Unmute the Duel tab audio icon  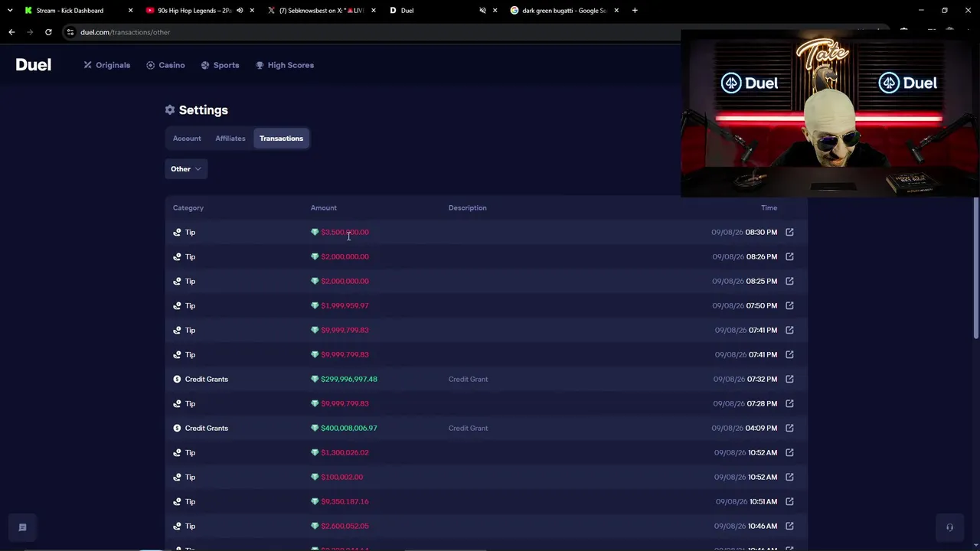[x=482, y=11]
